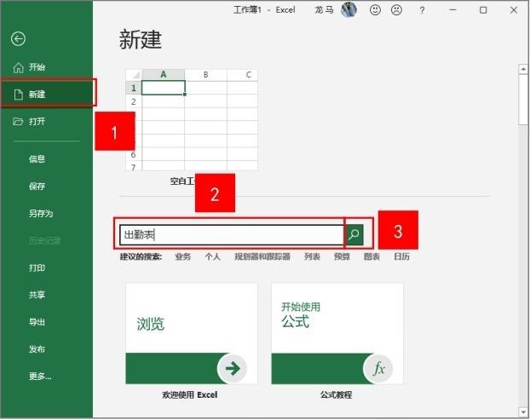Create a blank workbook from thumbnail
Viewport: 530px width, 420px height.
(192, 119)
